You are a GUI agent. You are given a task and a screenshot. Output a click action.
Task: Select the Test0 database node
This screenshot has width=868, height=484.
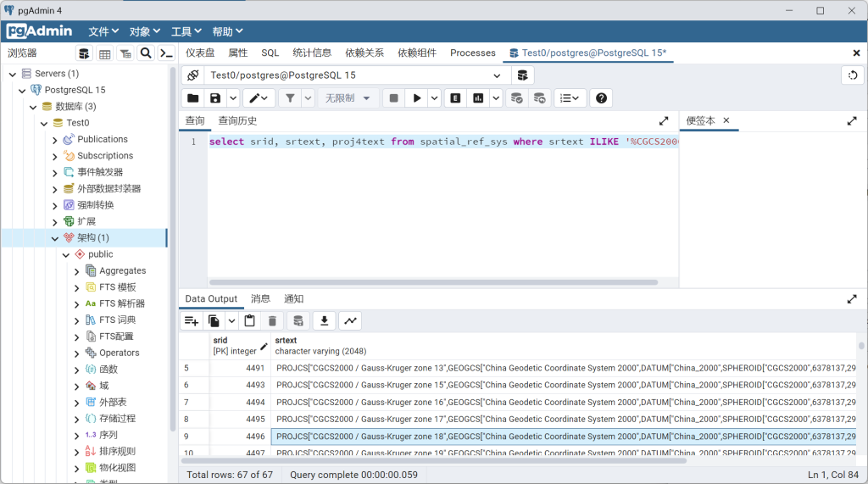[78, 123]
